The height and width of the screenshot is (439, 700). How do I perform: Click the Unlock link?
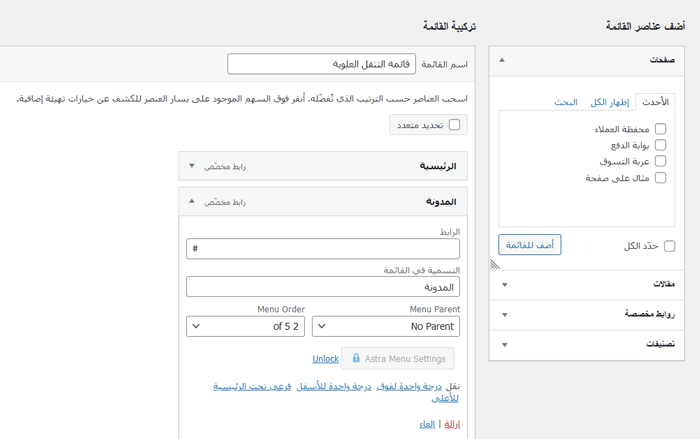[325, 358]
